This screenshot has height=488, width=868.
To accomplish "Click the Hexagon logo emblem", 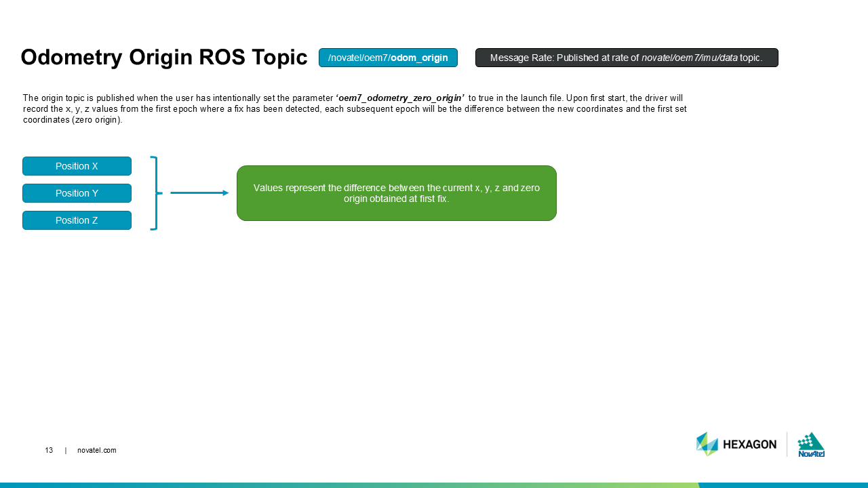I will [x=707, y=444].
